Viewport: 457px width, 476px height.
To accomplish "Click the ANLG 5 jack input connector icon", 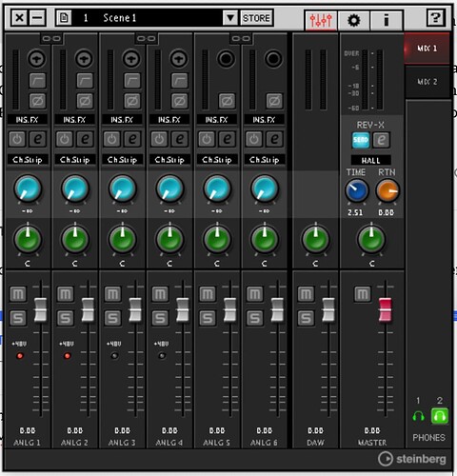I will click(226, 59).
